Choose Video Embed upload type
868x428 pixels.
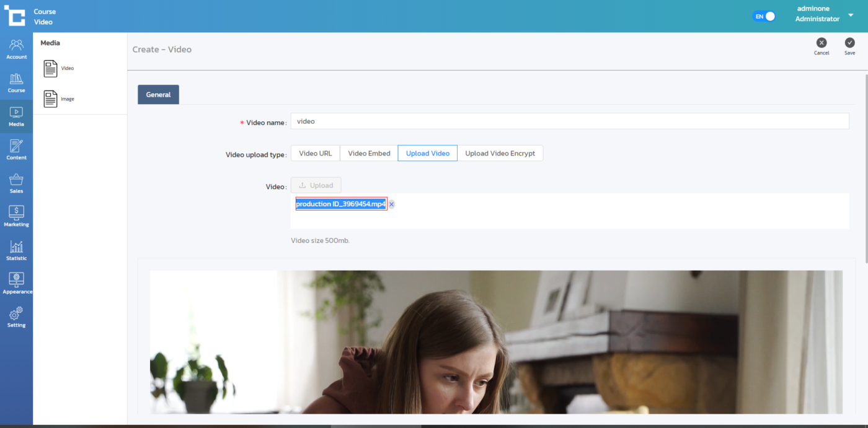[x=369, y=154]
